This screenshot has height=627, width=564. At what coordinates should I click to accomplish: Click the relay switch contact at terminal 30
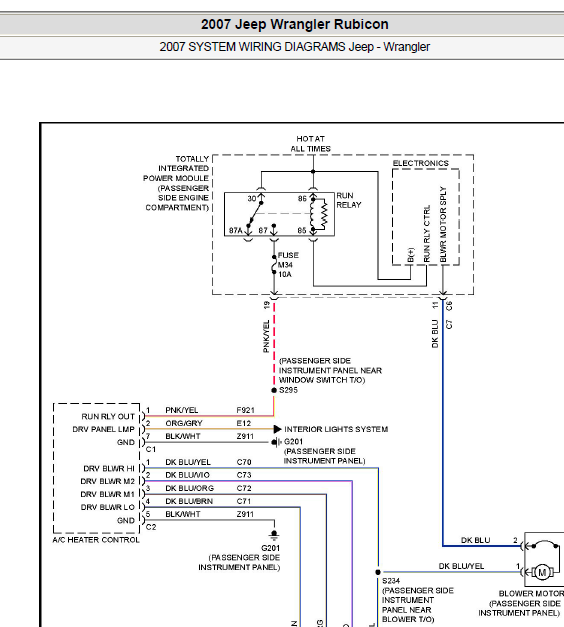(255, 214)
